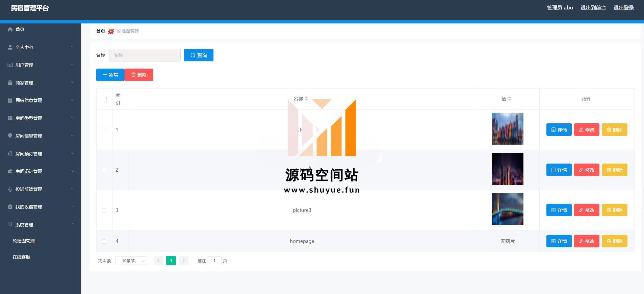The width and height of the screenshot is (644, 294).
Task: Click the home icon beside 首页
Action: 10,29
